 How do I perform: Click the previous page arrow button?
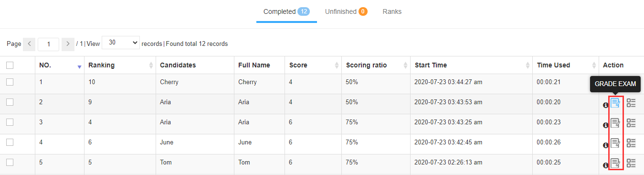click(29, 44)
